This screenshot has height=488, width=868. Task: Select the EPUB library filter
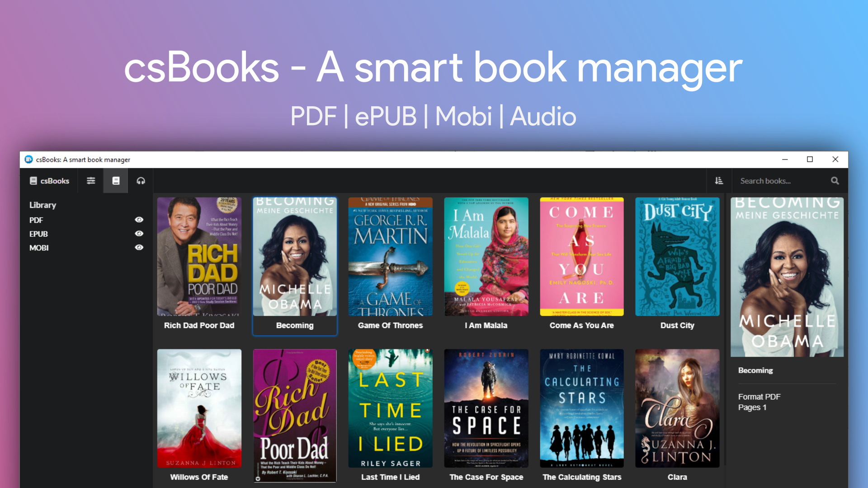[x=38, y=234]
